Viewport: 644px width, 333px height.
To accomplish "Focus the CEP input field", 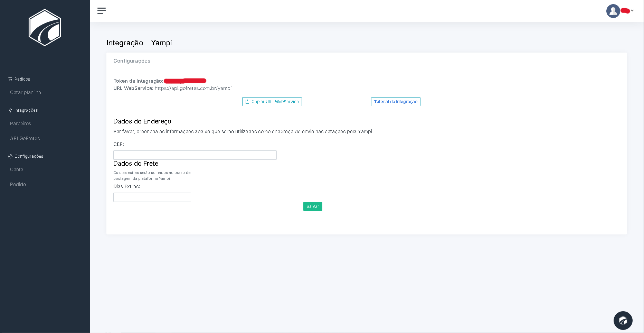I will tap(195, 155).
